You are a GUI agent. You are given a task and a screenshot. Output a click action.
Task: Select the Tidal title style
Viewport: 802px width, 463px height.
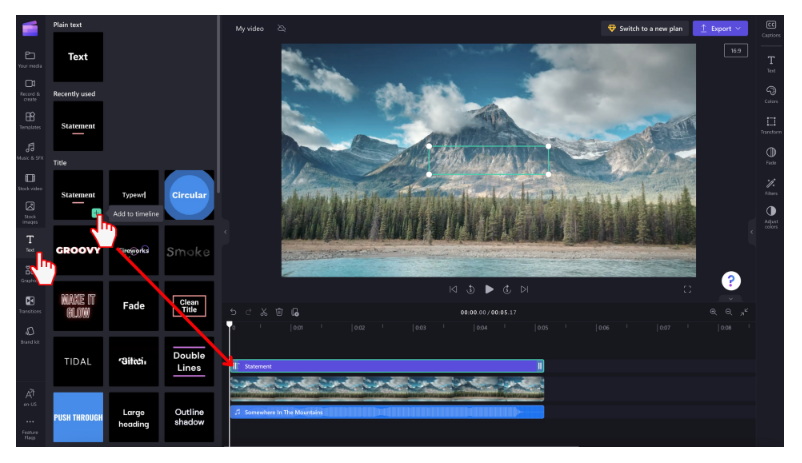[x=78, y=362]
